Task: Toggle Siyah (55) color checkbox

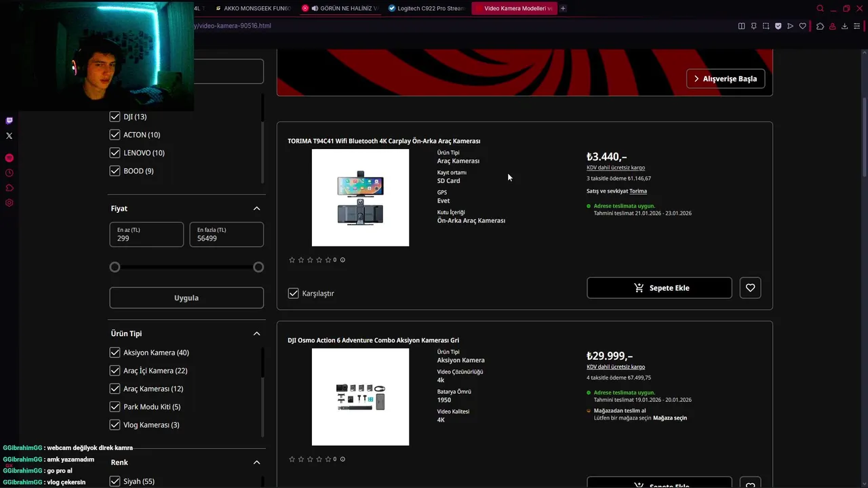Action: (x=115, y=481)
